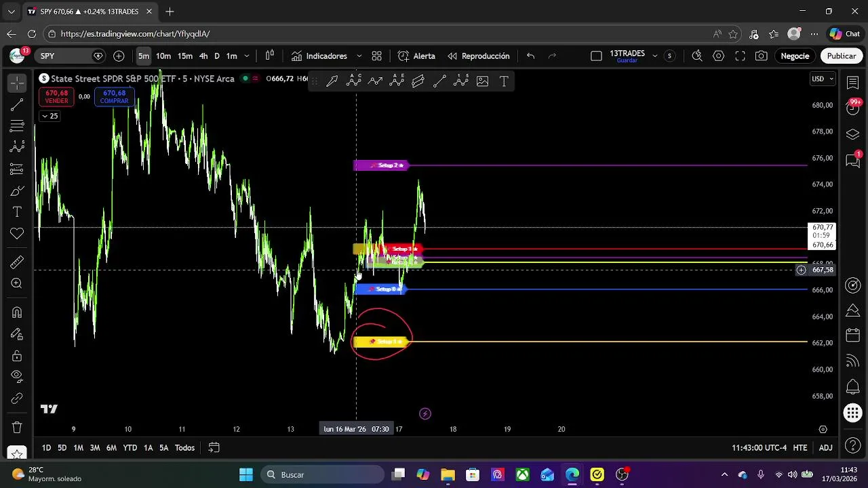Screen dimensions: 868x488
Task: Set range to YTD
Action: point(130,447)
